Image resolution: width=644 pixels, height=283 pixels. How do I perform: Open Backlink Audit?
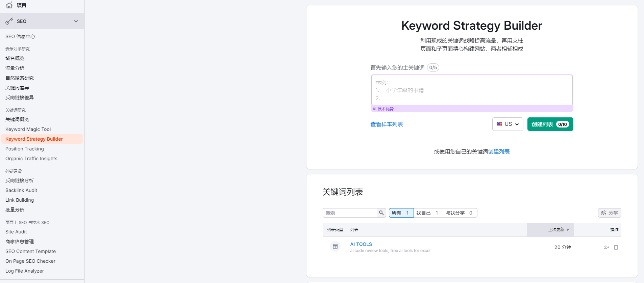click(x=21, y=190)
